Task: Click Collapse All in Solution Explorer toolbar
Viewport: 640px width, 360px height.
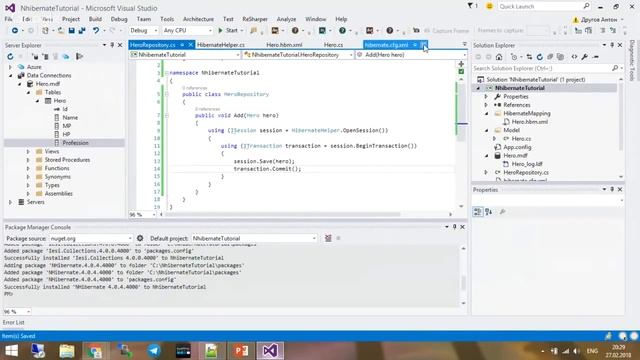Action: [x=550, y=57]
